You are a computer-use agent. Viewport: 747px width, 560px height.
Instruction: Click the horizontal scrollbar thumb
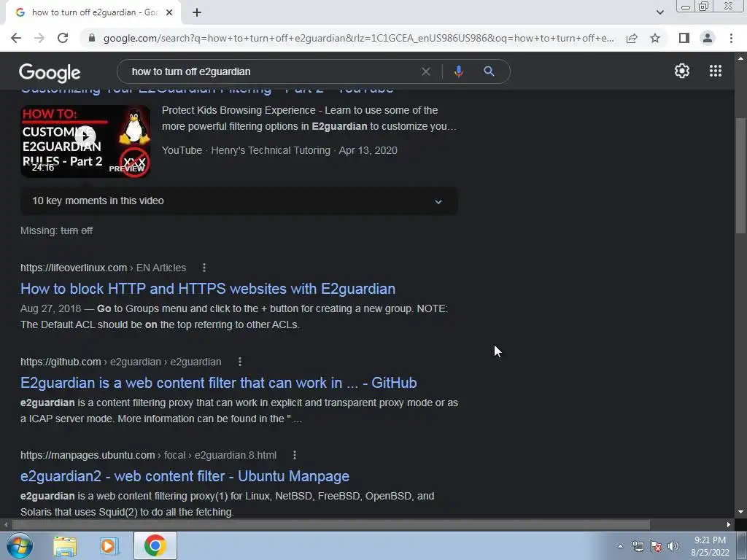[x=330, y=525]
